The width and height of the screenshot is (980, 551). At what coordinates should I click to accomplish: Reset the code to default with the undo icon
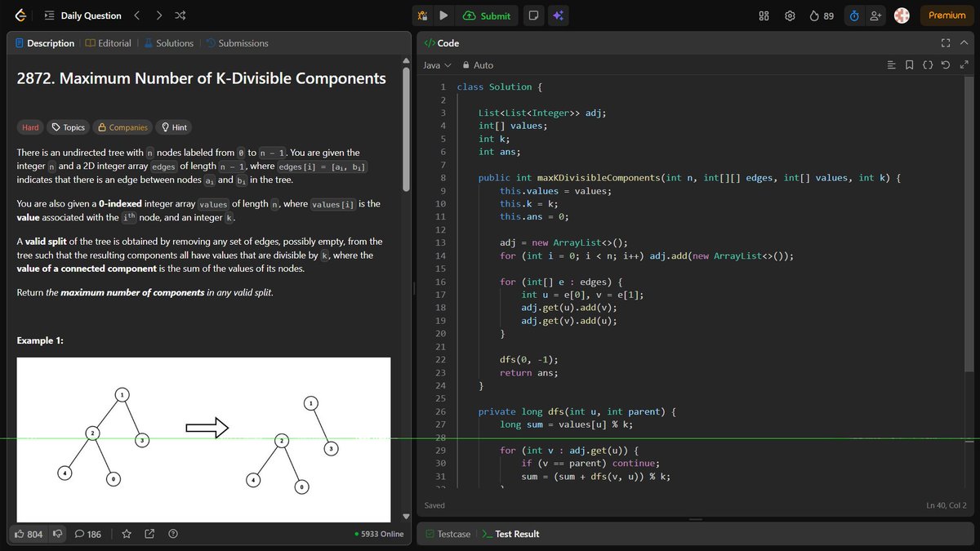point(946,64)
